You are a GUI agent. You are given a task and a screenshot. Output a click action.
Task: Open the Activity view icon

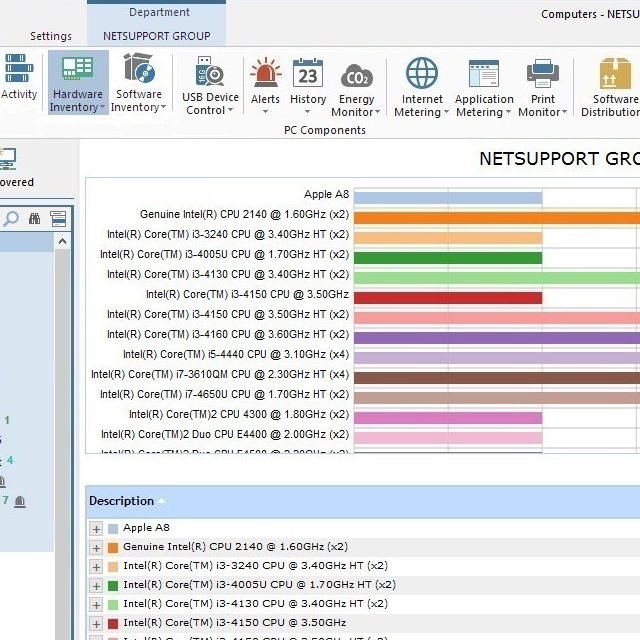point(18,68)
